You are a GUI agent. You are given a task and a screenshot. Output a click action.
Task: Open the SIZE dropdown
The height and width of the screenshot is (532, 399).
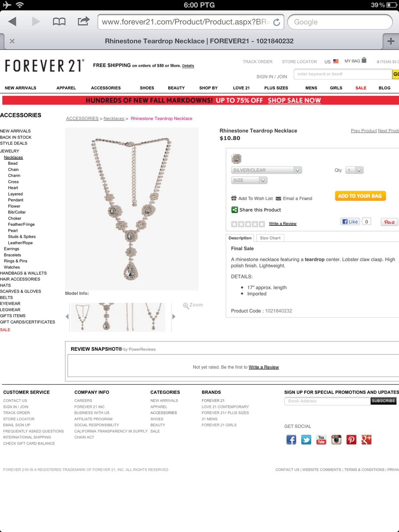tap(249, 180)
